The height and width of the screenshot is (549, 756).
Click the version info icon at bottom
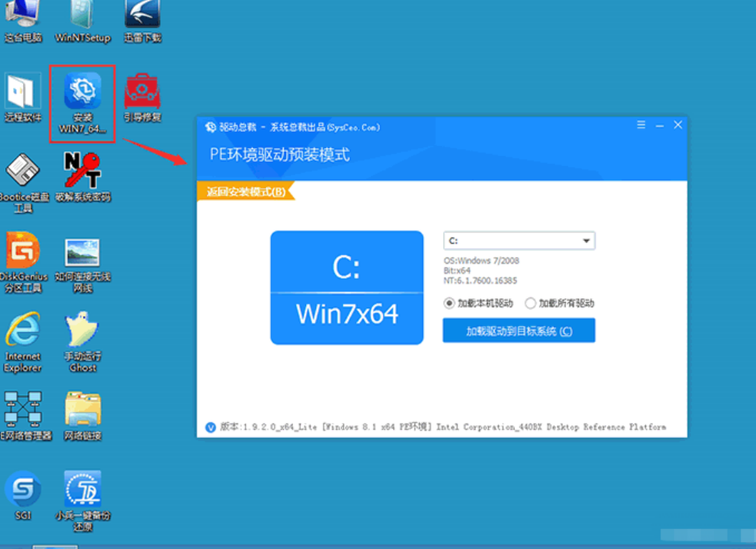click(x=211, y=428)
